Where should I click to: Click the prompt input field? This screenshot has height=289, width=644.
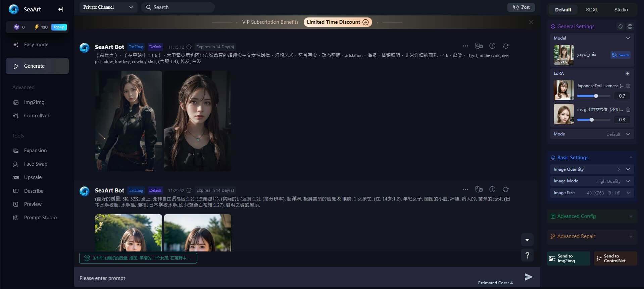[x=275, y=278]
